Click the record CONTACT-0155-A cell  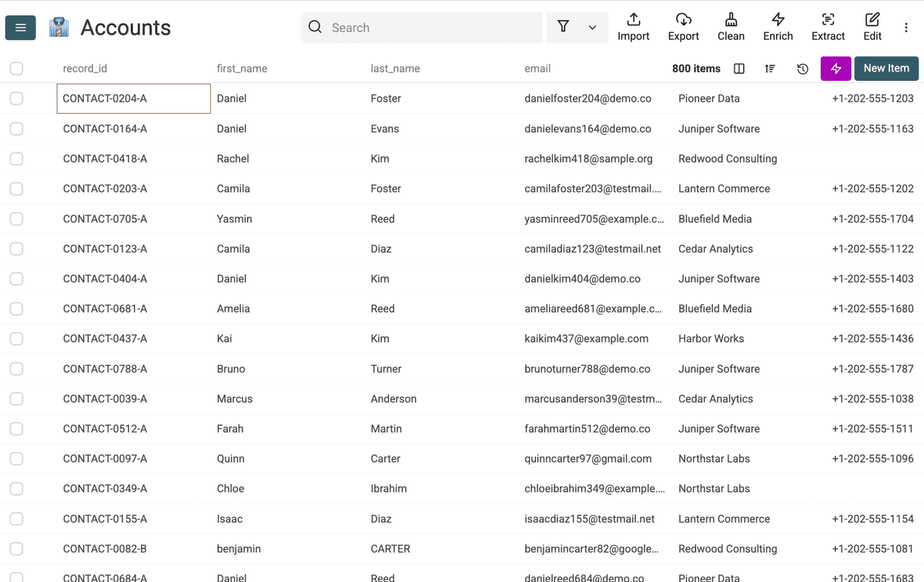click(105, 519)
